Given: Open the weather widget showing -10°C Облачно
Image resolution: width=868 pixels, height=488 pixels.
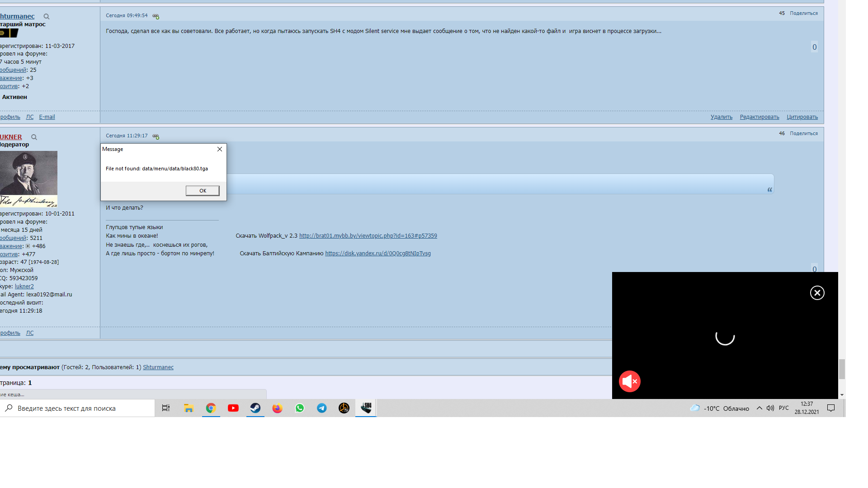Looking at the screenshot, I should tap(719, 408).
